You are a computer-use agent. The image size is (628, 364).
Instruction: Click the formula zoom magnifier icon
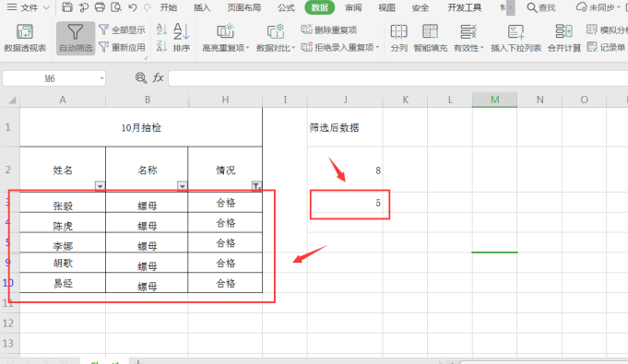(x=140, y=77)
